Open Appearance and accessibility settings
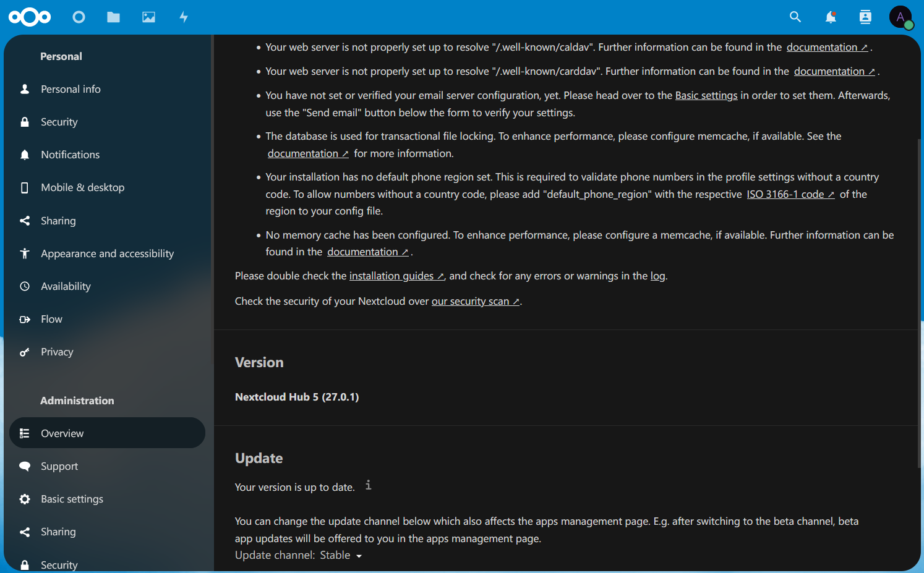This screenshot has height=573, width=924. [x=107, y=253]
